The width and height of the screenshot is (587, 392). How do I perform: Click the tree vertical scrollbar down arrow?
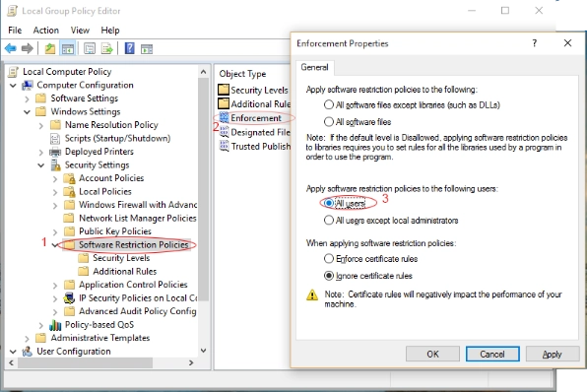point(203,351)
